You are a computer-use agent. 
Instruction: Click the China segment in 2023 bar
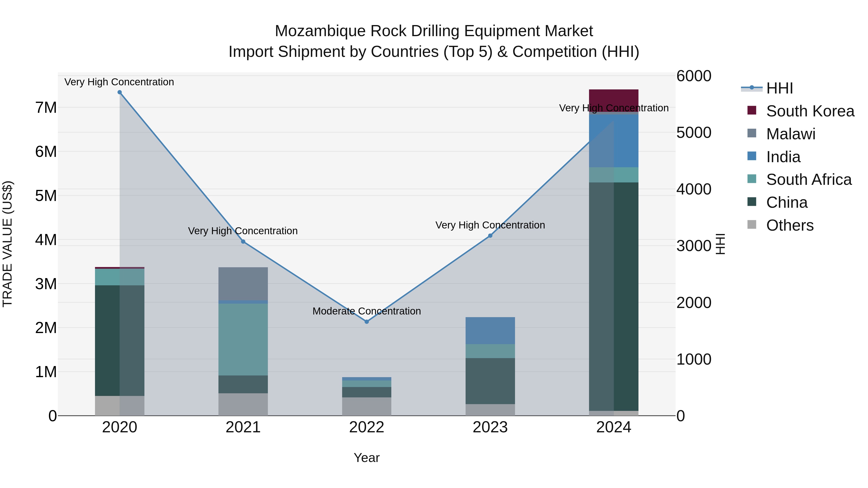point(490,381)
